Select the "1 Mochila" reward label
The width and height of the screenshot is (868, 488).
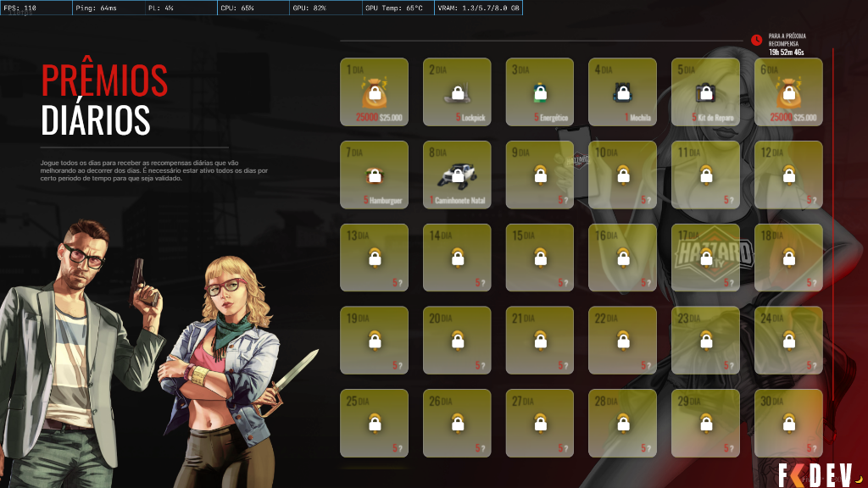[637, 117]
